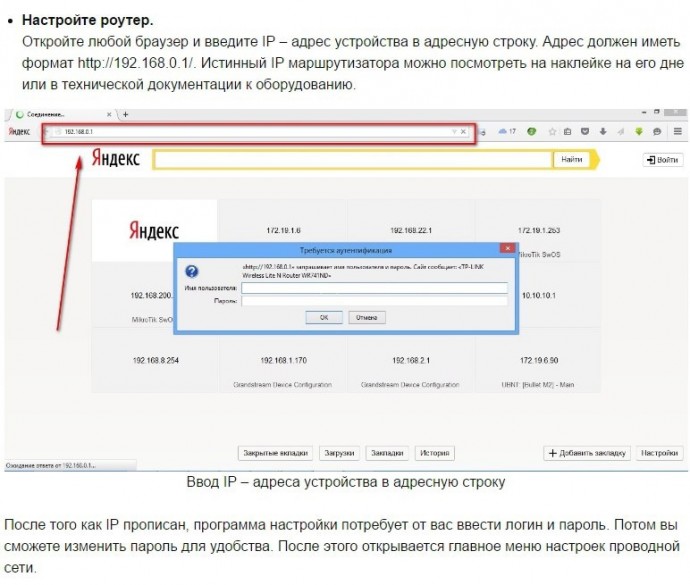Open the hamburger menu in the browser toolbar

click(678, 131)
